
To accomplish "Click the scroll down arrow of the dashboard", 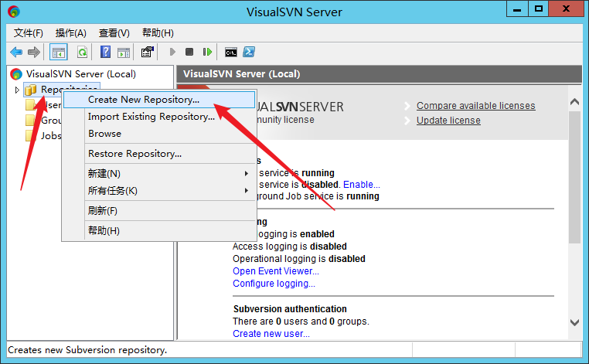I will (574, 322).
